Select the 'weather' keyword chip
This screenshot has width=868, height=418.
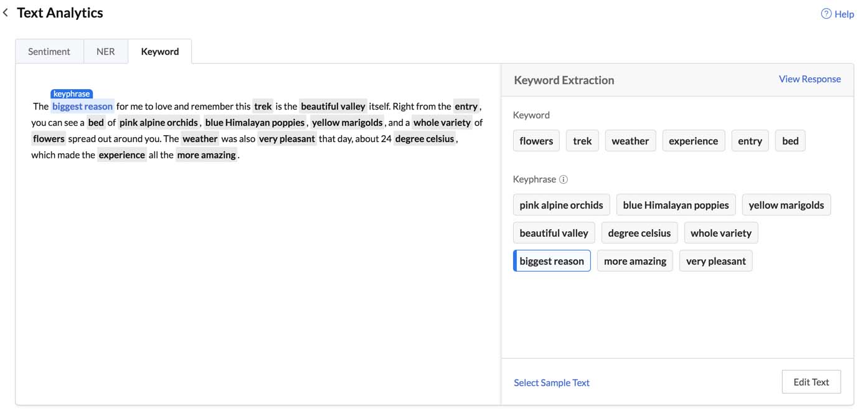coord(630,141)
